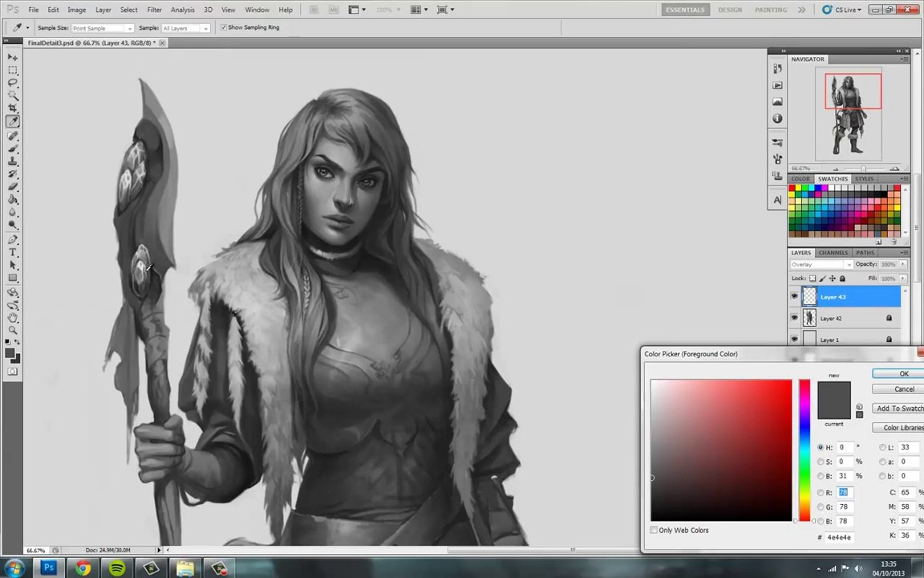Open the Layers panel options menu
This screenshot has height=578, width=924.
903,252
